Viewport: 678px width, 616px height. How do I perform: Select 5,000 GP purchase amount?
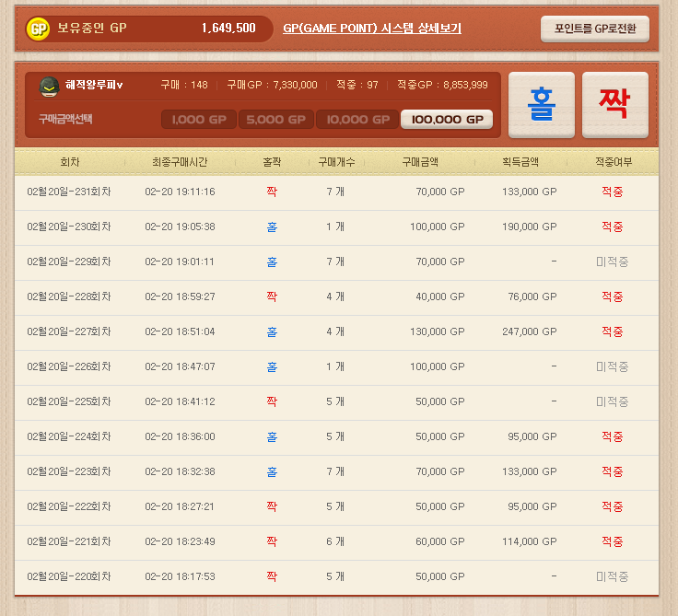275,120
